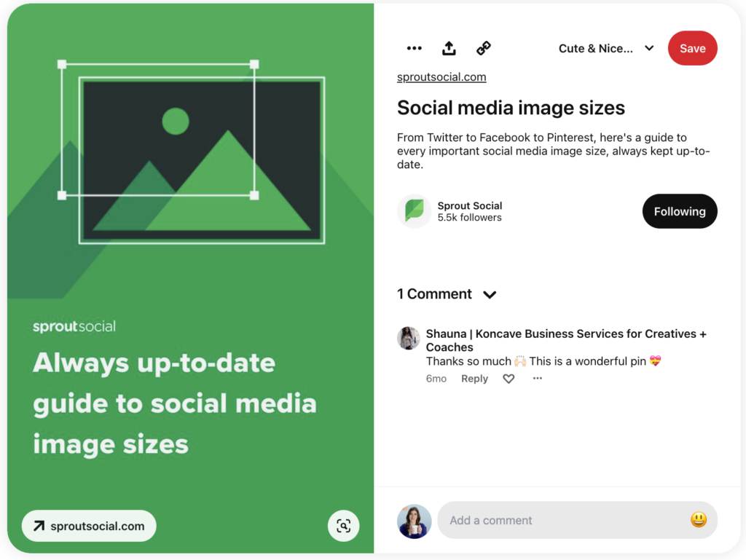Click the 5.5k followers text
This screenshot has height=560, width=746.
coord(470,218)
